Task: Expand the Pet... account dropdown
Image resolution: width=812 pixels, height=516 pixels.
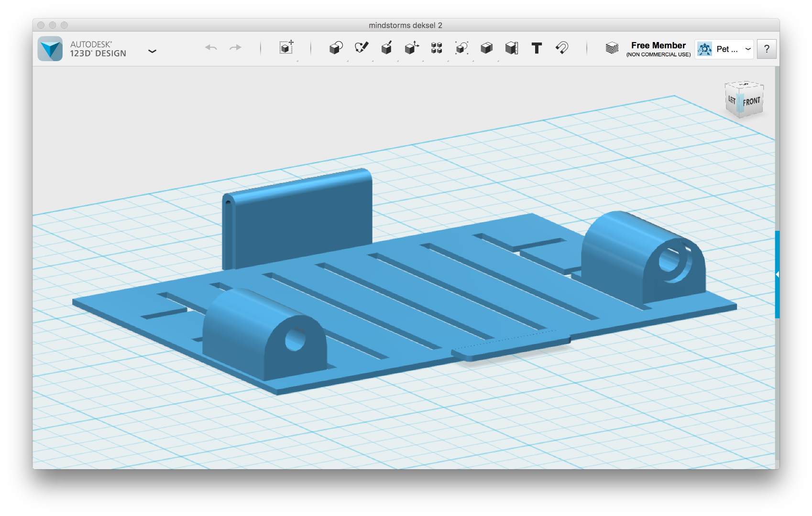Action: [748, 49]
